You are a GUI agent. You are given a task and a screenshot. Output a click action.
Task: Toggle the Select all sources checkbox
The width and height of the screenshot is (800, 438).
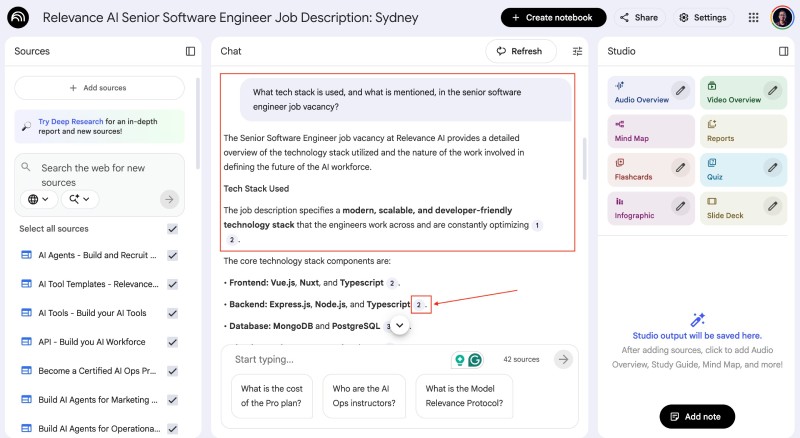[173, 229]
